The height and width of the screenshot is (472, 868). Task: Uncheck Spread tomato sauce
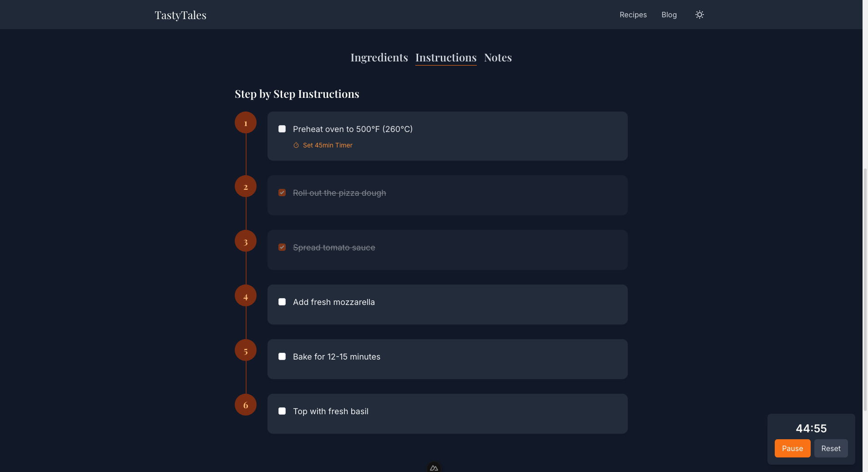(282, 247)
